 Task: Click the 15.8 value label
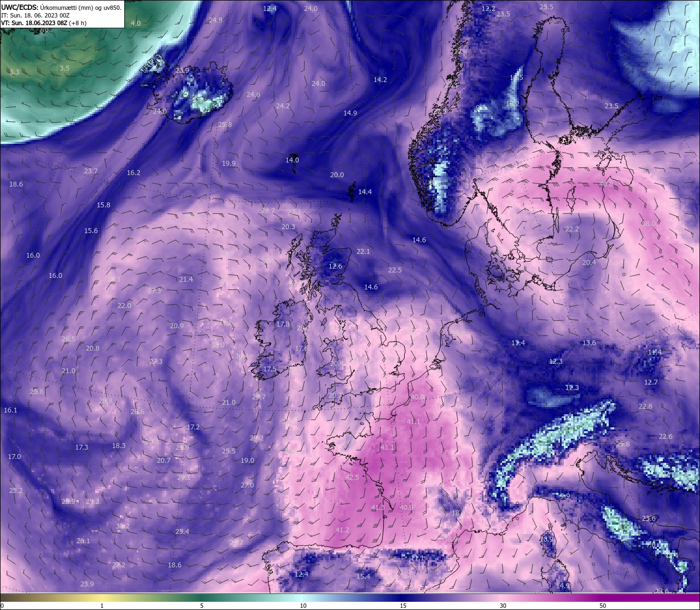(x=103, y=205)
